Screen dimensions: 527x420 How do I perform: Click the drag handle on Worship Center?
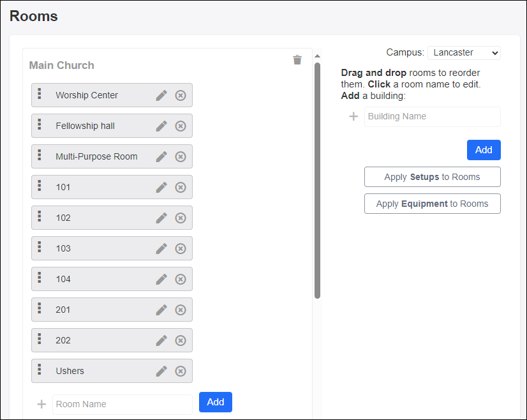[40, 94]
